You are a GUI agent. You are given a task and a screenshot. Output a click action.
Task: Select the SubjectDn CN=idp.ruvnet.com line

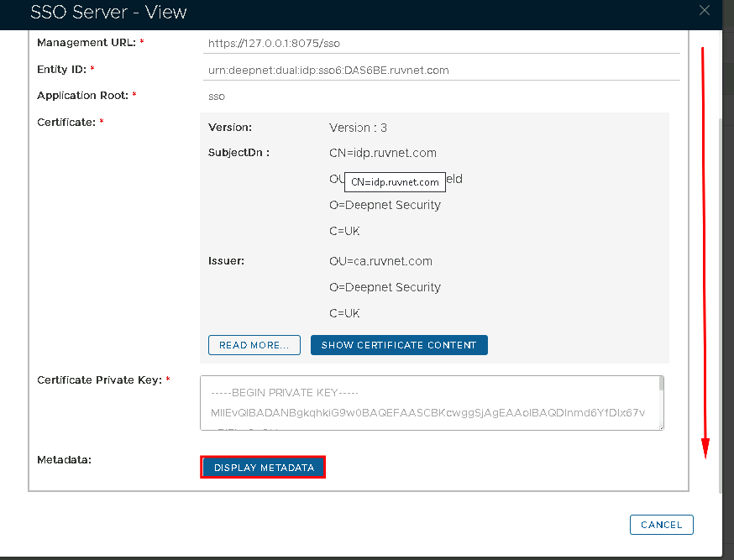[x=383, y=153]
